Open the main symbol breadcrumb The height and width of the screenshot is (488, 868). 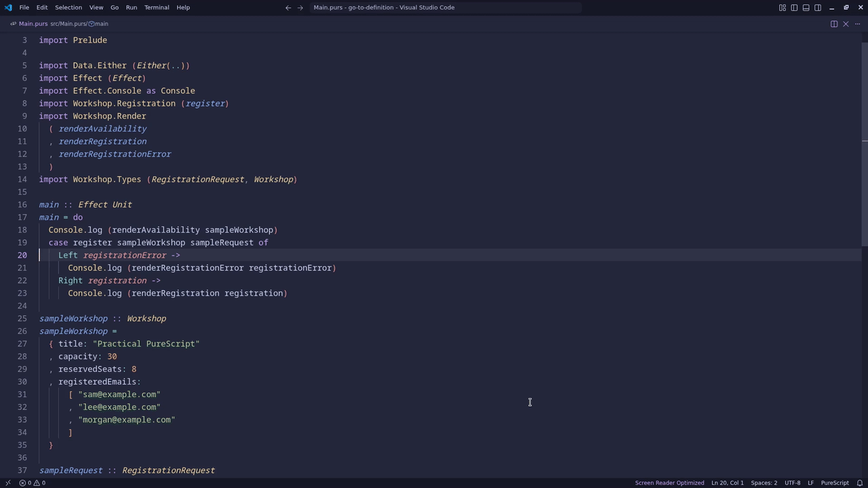click(x=98, y=24)
